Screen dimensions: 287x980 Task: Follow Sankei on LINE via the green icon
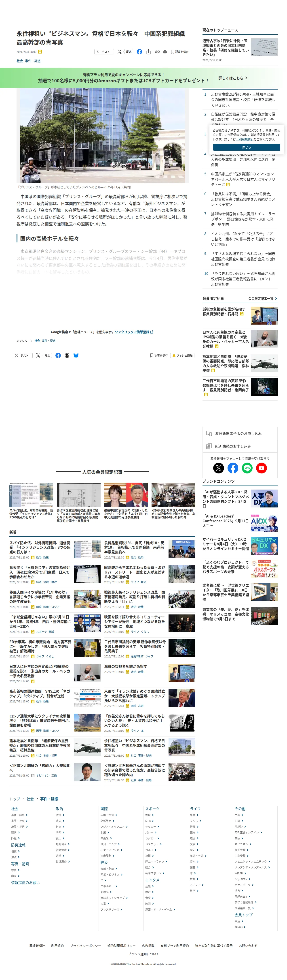[x=247, y=468]
